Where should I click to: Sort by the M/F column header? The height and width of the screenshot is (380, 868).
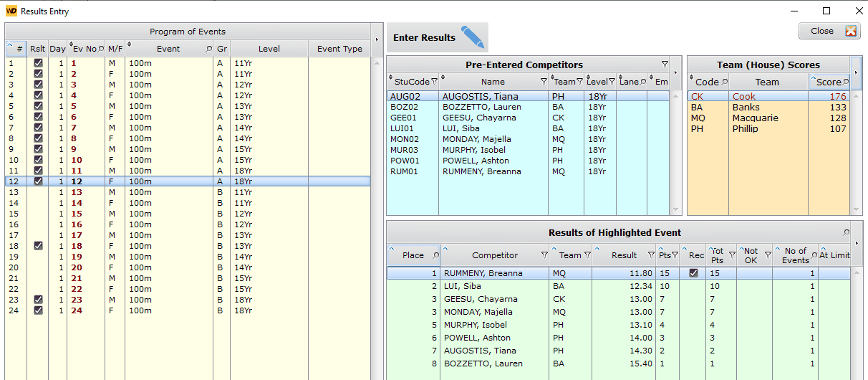[x=115, y=49]
